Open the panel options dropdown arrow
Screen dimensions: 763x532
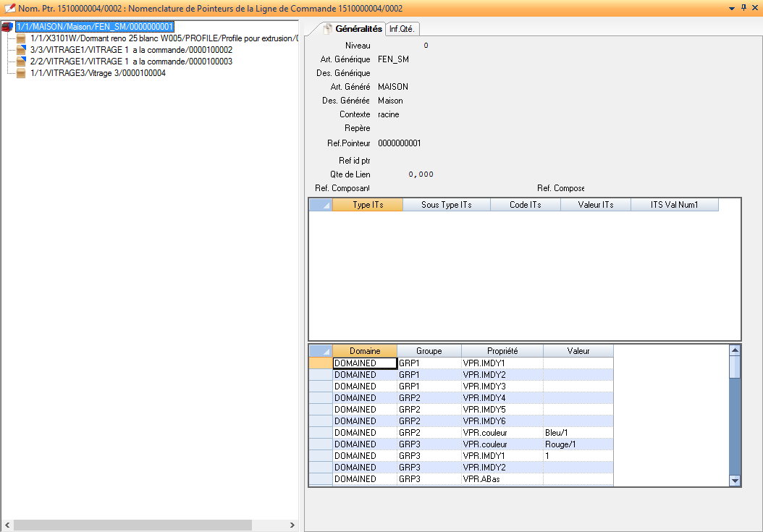click(x=731, y=8)
